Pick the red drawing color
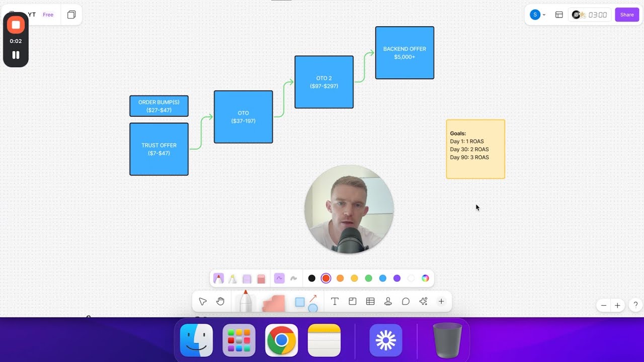This screenshot has height=362, width=644. point(326,278)
